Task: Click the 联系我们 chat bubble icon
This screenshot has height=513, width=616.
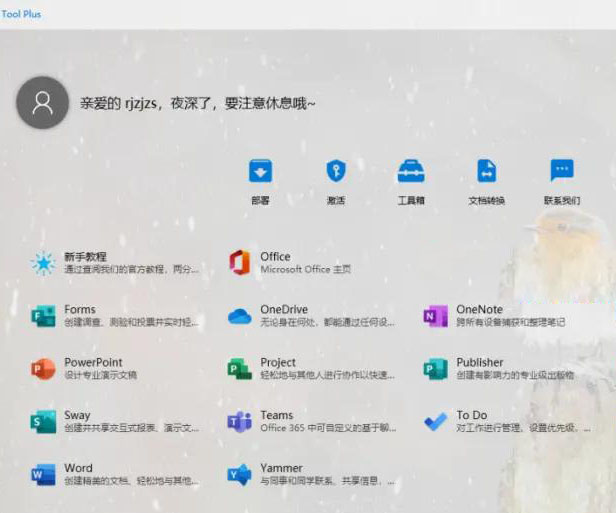Action: pyautogui.click(x=562, y=170)
